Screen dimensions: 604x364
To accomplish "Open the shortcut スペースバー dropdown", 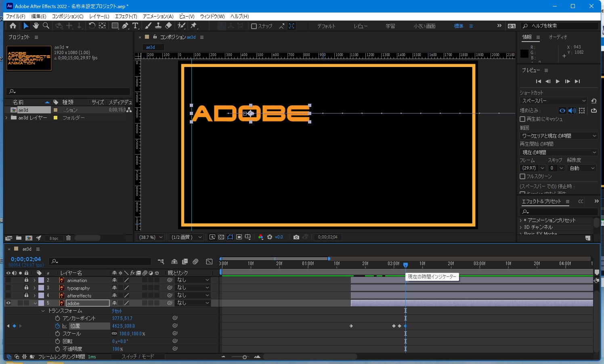I will point(554,101).
